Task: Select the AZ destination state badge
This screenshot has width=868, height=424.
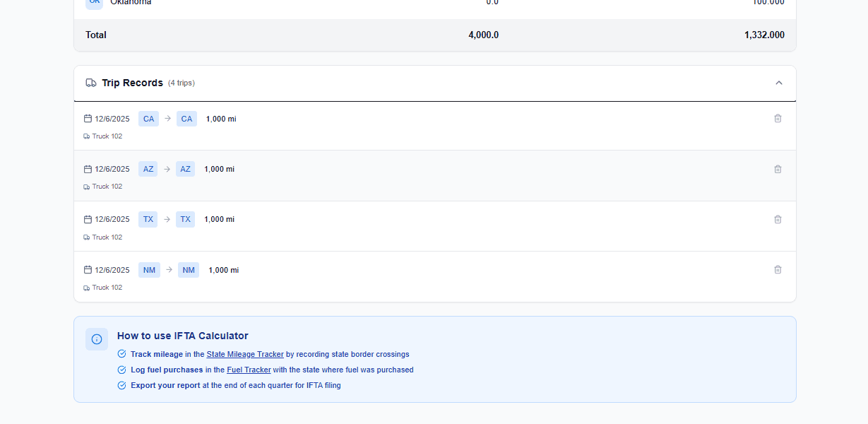Action: (x=185, y=169)
